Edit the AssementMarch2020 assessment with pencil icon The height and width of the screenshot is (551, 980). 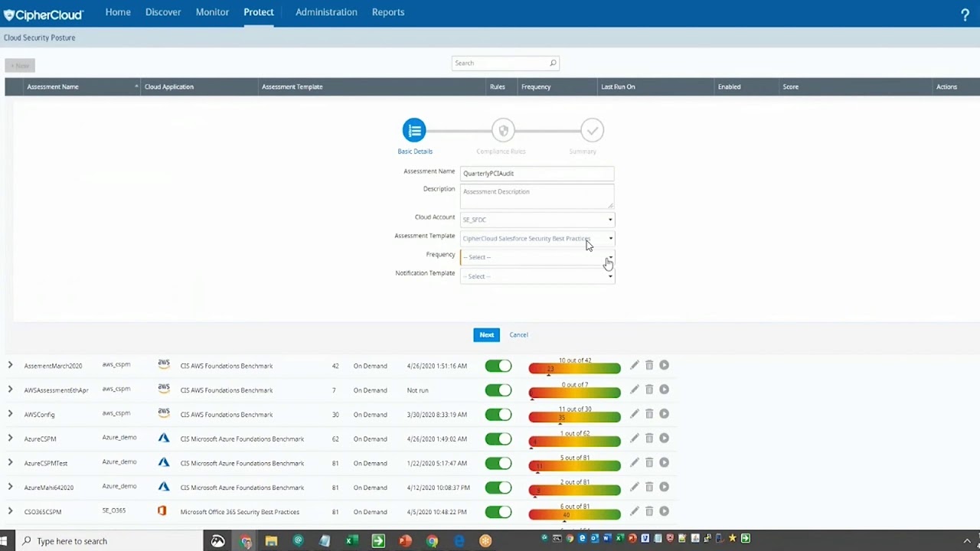(635, 366)
